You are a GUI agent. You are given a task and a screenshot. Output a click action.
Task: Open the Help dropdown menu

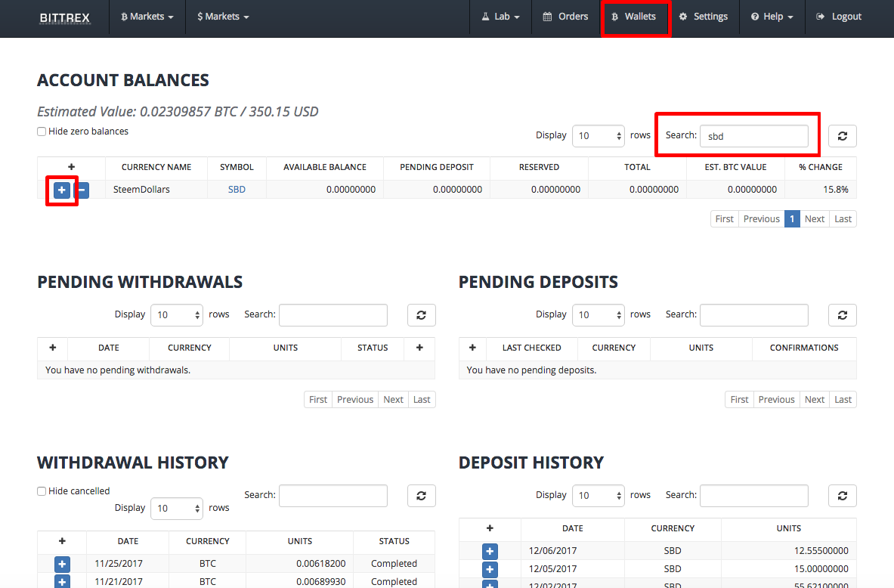[x=772, y=17]
